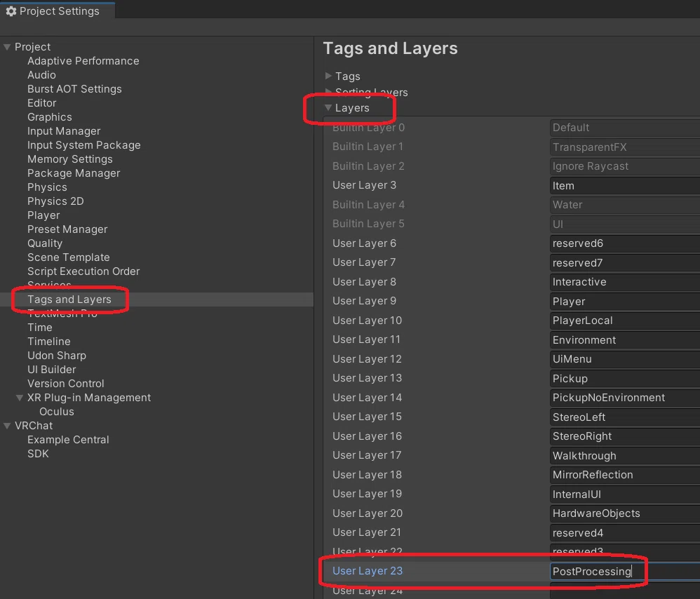Image resolution: width=700 pixels, height=599 pixels.
Task: Expand the Tags foldout
Action: click(328, 76)
